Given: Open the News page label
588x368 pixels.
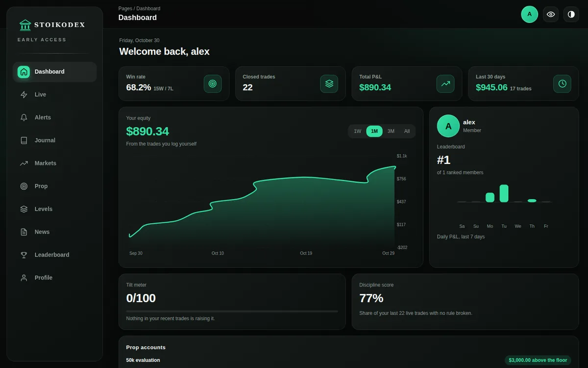Looking at the screenshot, I should (x=42, y=232).
